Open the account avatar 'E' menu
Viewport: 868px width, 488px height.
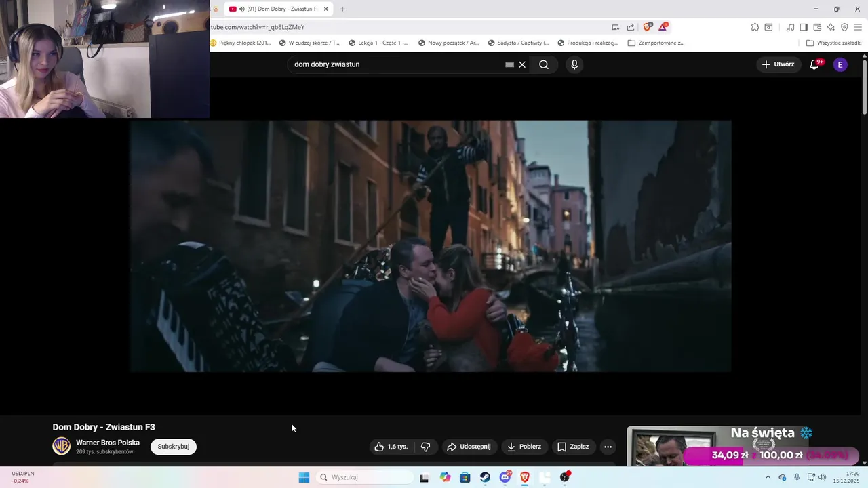[840, 64]
